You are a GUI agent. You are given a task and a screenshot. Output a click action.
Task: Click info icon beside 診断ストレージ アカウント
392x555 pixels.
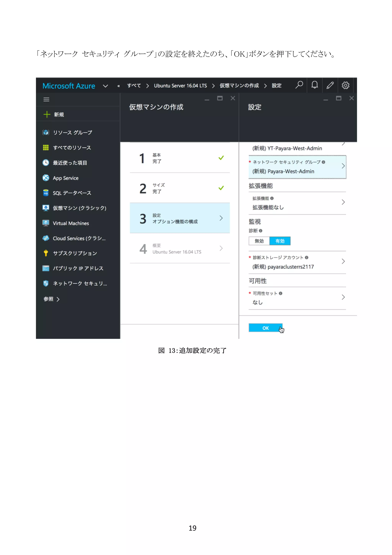click(x=306, y=257)
